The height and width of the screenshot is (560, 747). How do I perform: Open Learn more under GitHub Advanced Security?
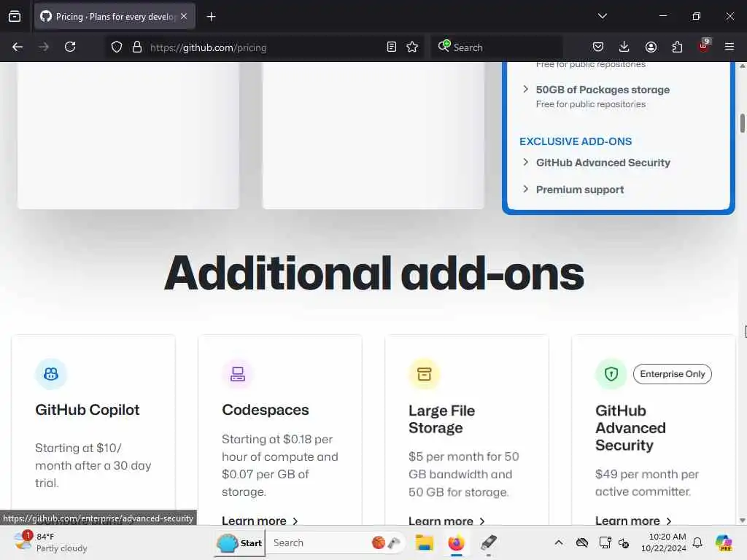point(634,521)
